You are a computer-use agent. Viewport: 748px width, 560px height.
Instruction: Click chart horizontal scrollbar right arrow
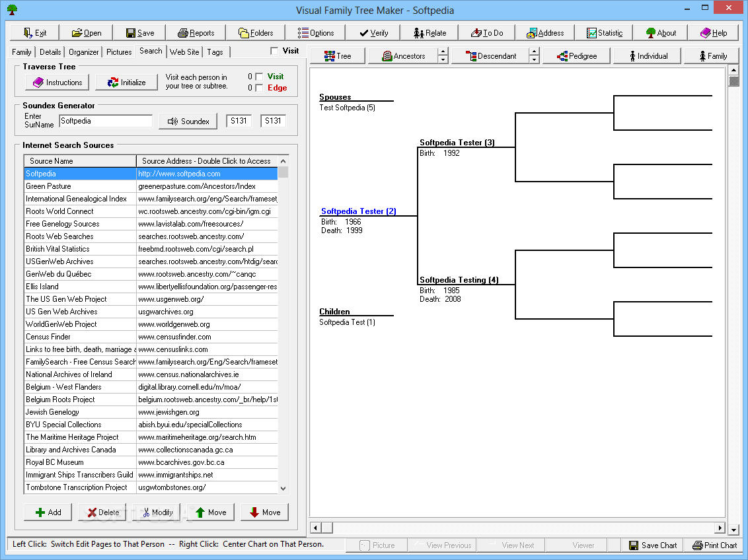point(720,528)
